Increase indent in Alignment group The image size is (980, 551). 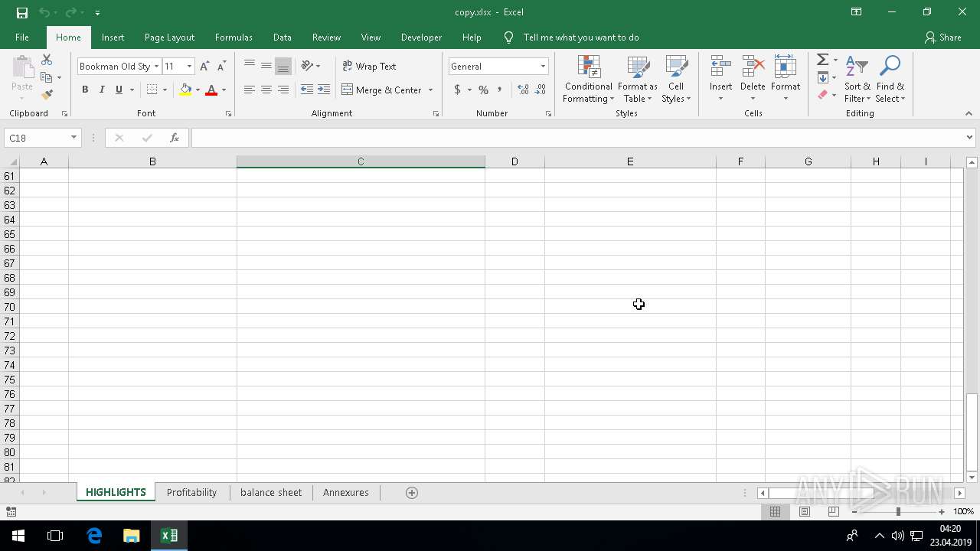click(324, 90)
